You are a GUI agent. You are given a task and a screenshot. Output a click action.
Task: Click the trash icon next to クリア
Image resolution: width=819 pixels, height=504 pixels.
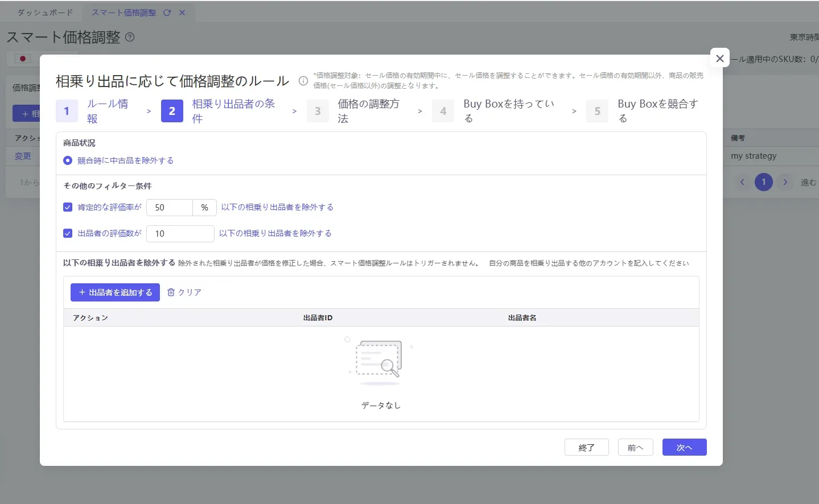171,292
